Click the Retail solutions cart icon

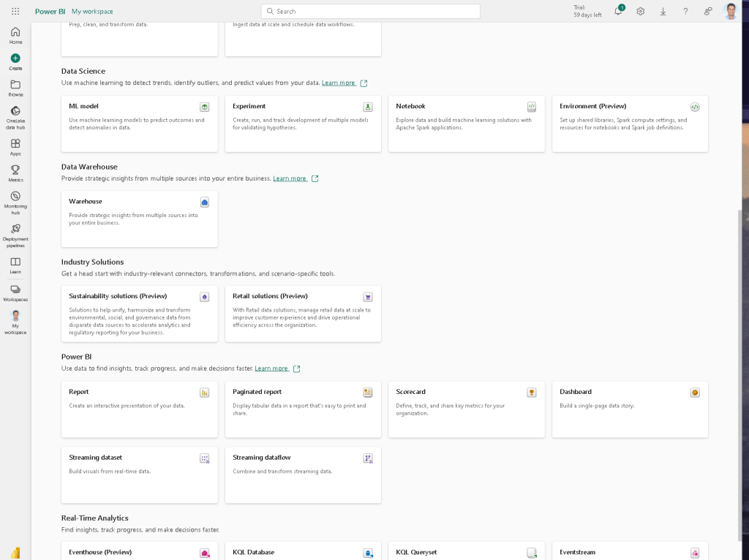[x=368, y=297]
